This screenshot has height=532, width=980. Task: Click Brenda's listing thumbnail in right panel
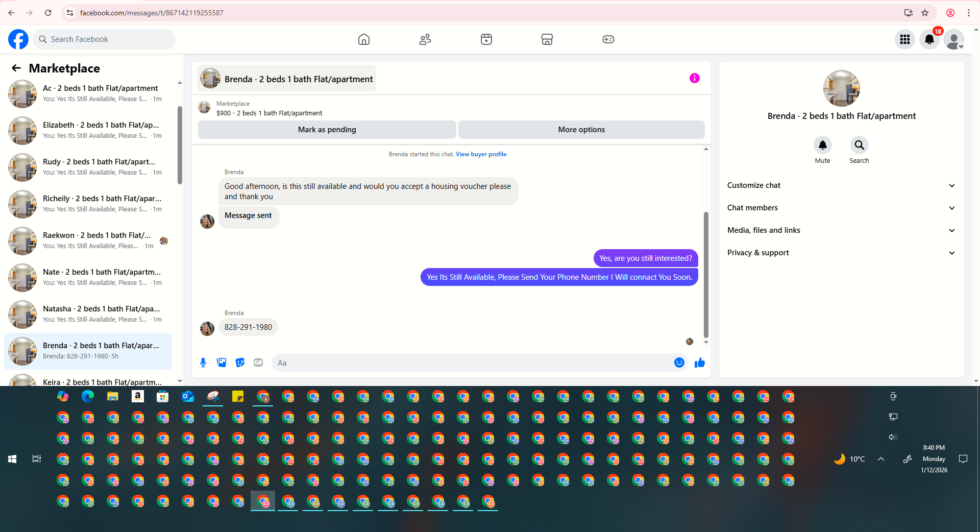[x=842, y=88]
